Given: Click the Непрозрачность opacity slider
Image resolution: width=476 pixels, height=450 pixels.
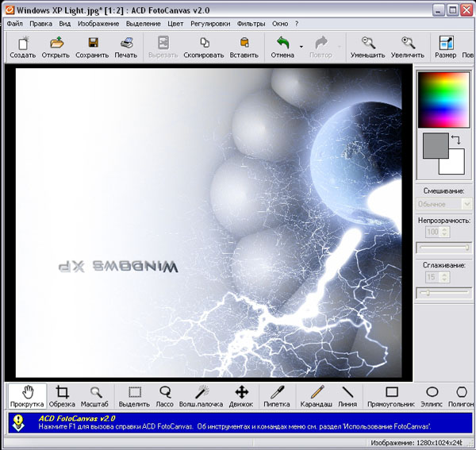Looking at the screenshot, I should 443,248.
